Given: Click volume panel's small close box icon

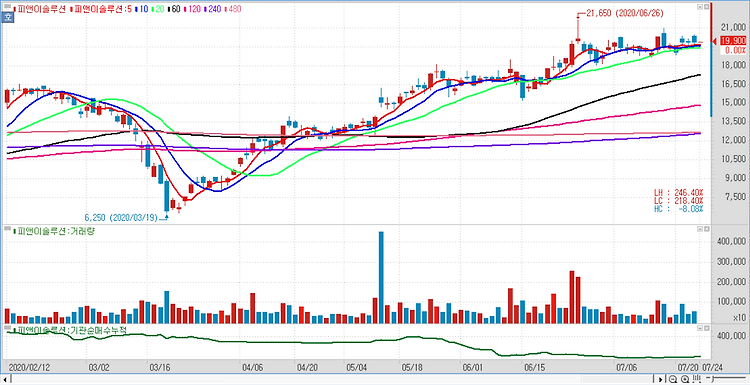Looking at the screenshot, I should [x=706, y=230].
